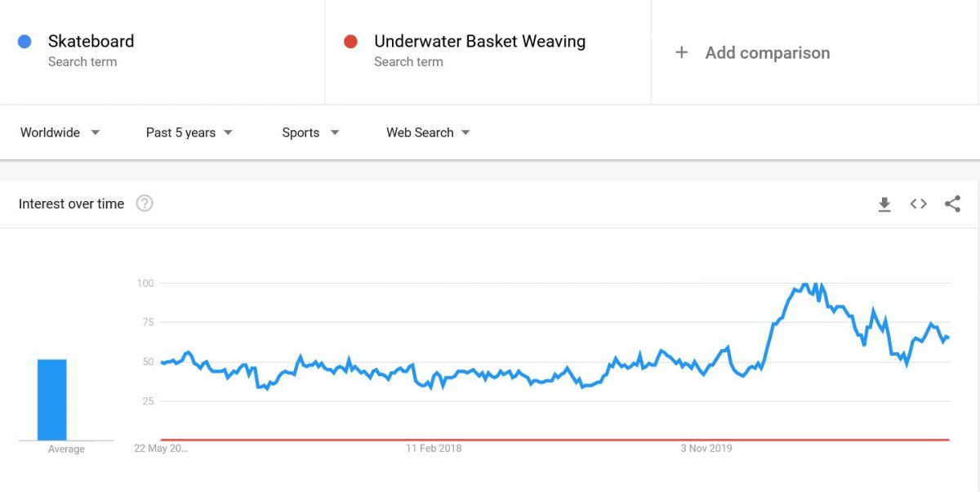Screen dimensions: 980x492
Task: Open the embed code icon
Action: [x=918, y=204]
